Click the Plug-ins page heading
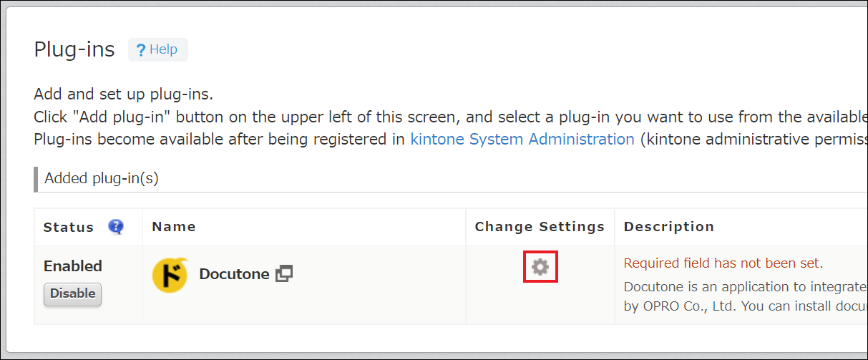Screen dimensions: 868x360 point(74,49)
